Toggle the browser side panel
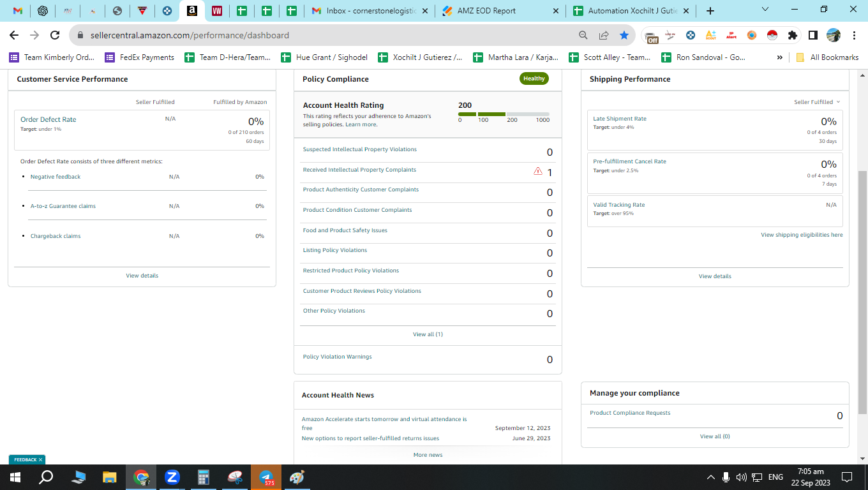The image size is (868, 490). tap(813, 35)
